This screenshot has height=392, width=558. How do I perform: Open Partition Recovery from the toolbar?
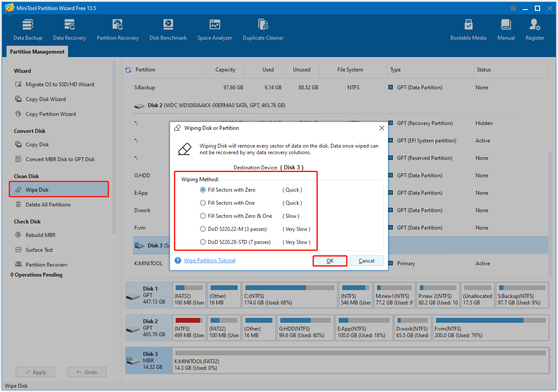(117, 29)
